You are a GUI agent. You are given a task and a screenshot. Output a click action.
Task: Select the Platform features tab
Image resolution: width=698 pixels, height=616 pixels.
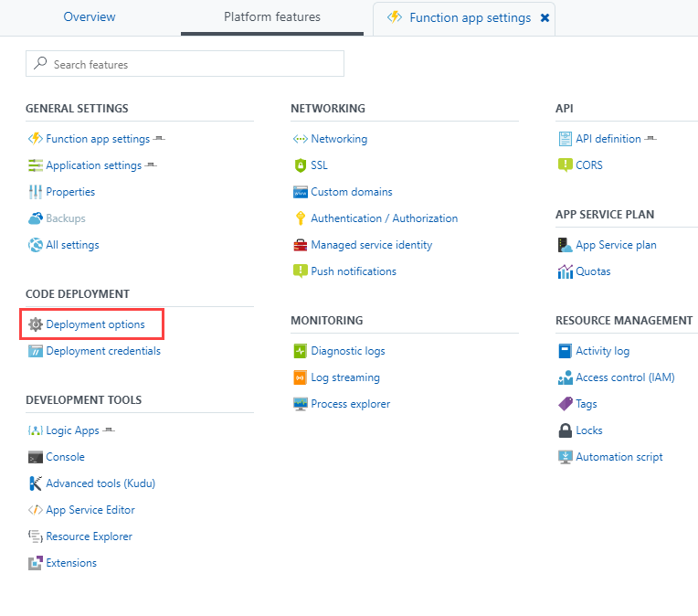point(272,17)
